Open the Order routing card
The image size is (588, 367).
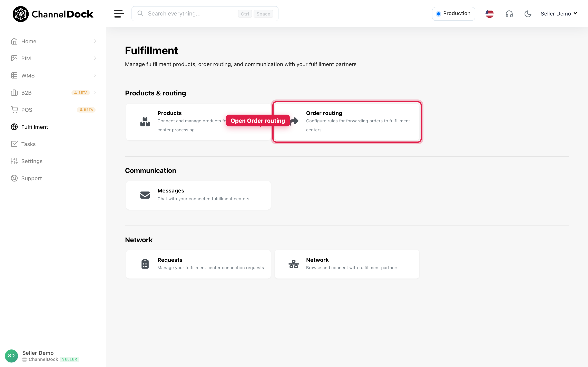click(347, 122)
